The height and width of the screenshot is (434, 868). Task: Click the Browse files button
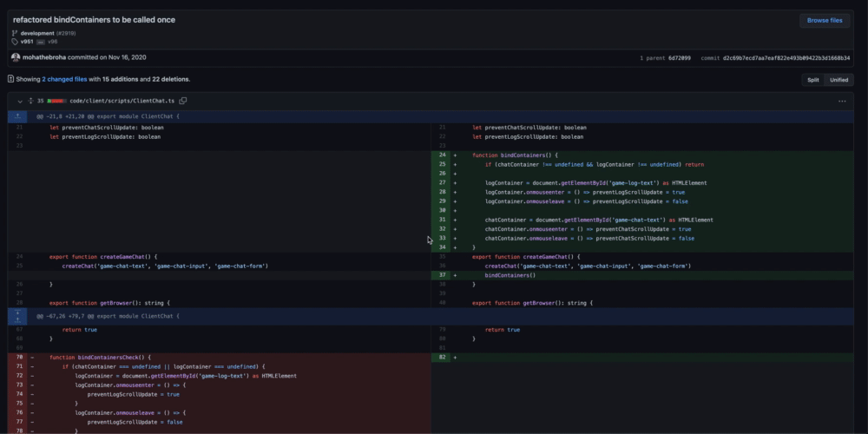click(x=825, y=21)
